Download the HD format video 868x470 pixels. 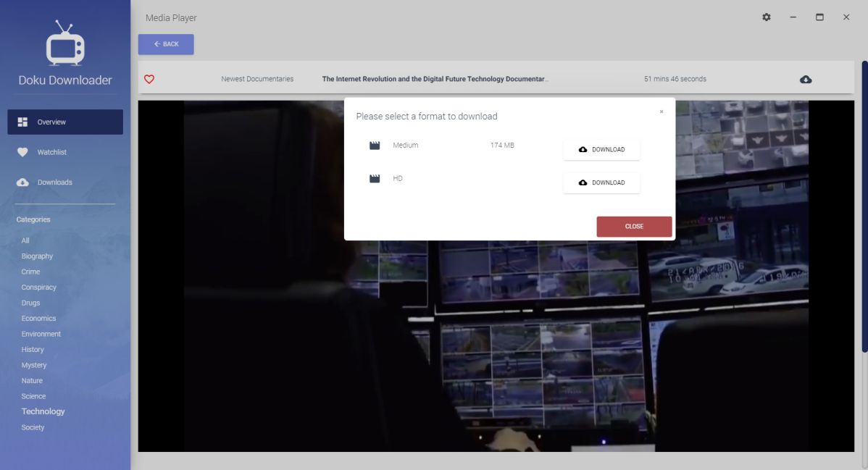(601, 183)
